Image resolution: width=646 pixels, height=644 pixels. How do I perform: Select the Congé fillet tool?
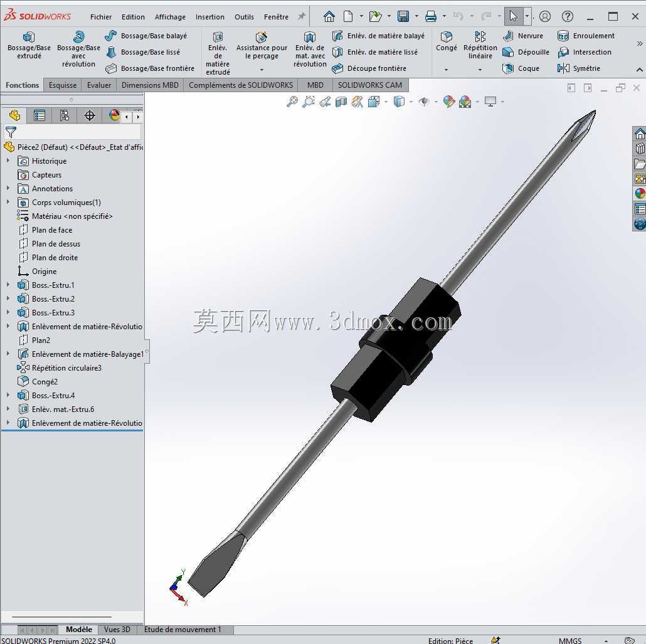click(x=446, y=41)
